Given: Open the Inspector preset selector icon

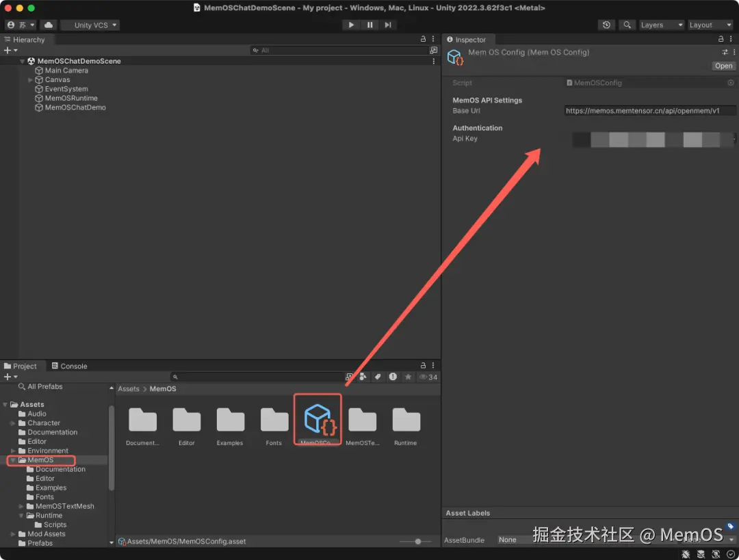Looking at the screenshot, I should coord(725,52).
